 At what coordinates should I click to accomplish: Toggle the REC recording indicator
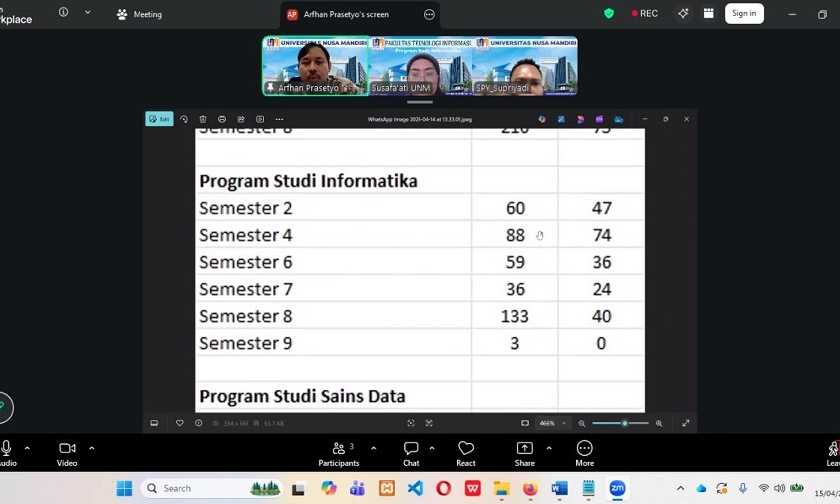click(x=645, y=14)
